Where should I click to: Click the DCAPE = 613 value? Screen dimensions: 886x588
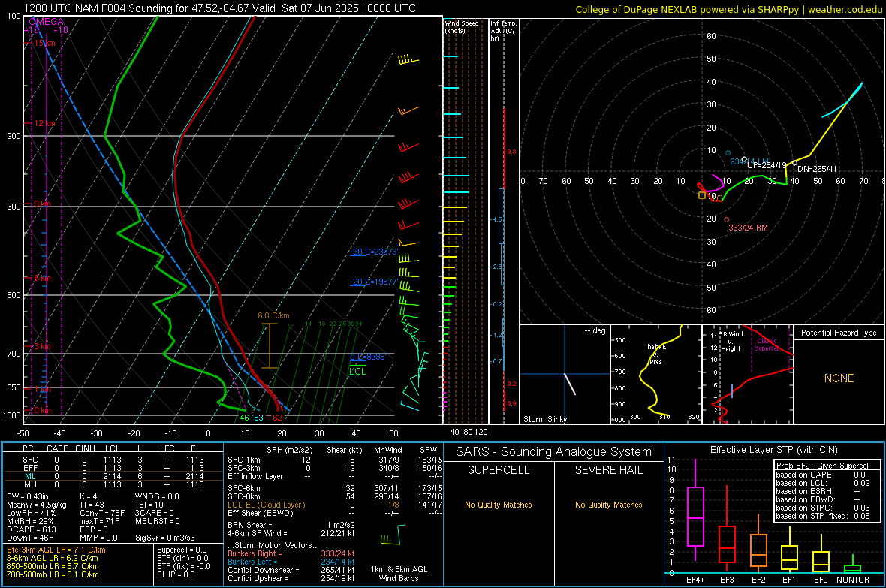point(31,529)
